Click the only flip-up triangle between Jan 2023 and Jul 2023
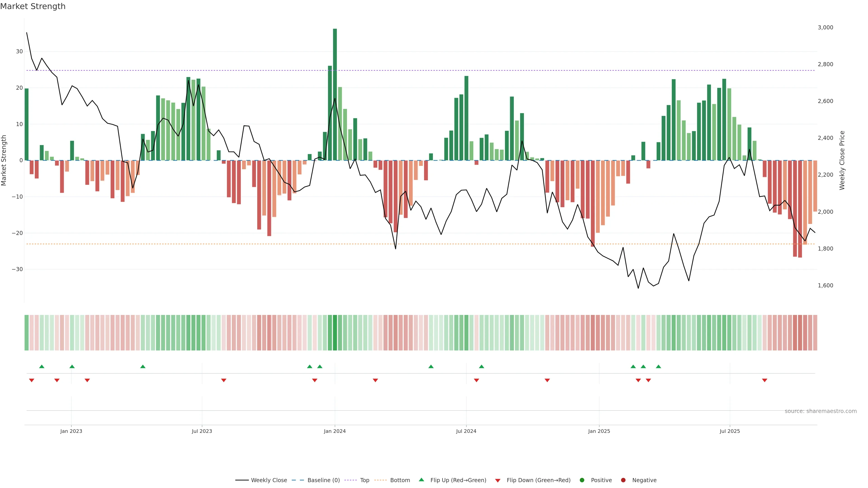The image size is (868, 488). pos(143,366)
